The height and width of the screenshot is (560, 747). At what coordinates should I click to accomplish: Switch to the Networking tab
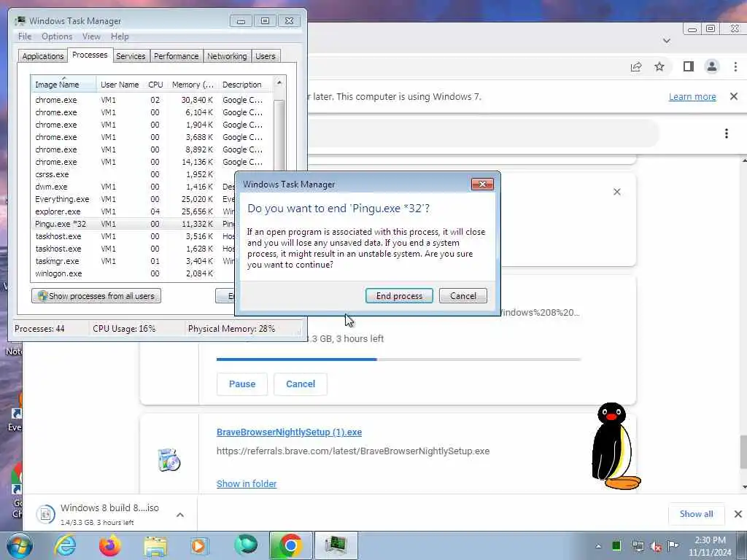point(227,55)
